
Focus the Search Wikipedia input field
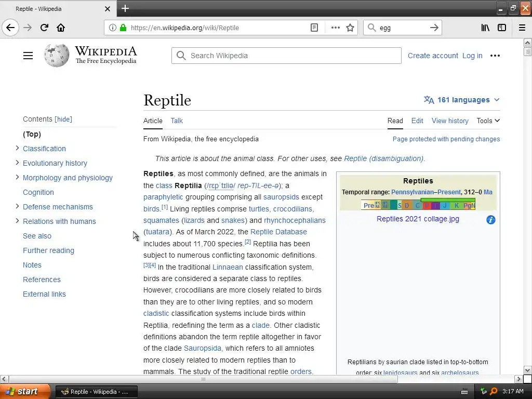[286, 56]
